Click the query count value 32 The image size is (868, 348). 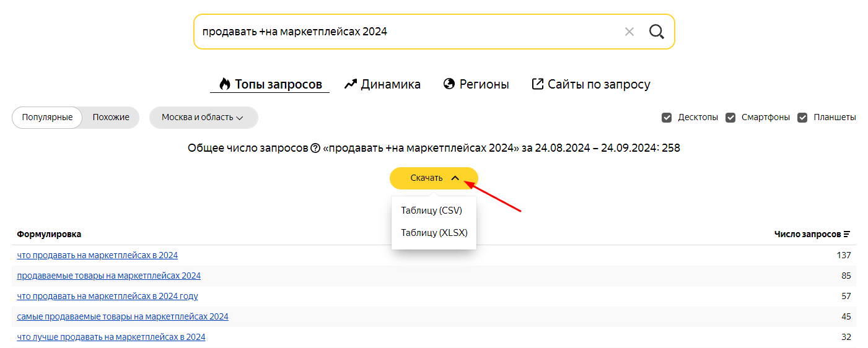(846, 337)
